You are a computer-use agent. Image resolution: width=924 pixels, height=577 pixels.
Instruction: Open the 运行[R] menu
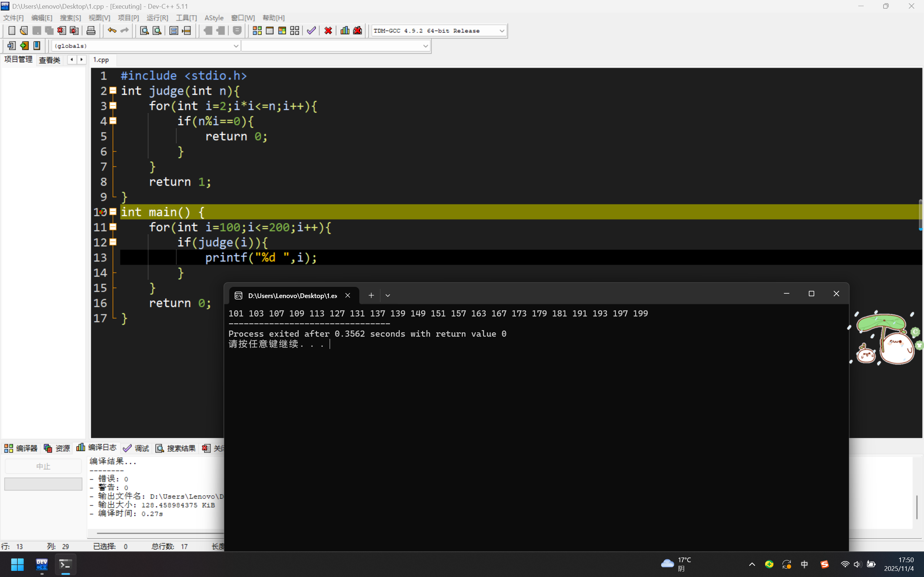pyautogui.click(x=157, y=18)
